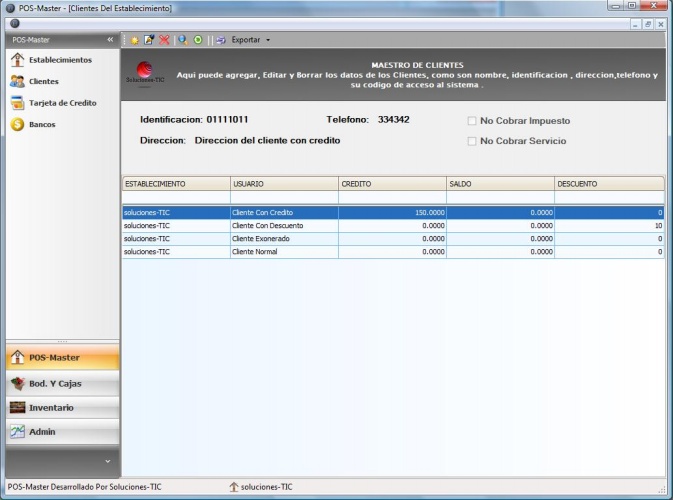Close the inner Clientes child window

661,24
